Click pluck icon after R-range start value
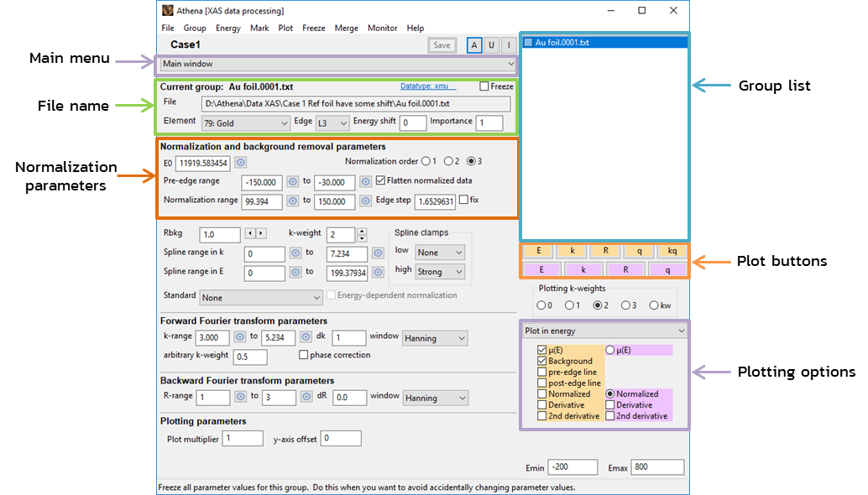The width and height of the screenshot is (868, 495). [240, 396]
